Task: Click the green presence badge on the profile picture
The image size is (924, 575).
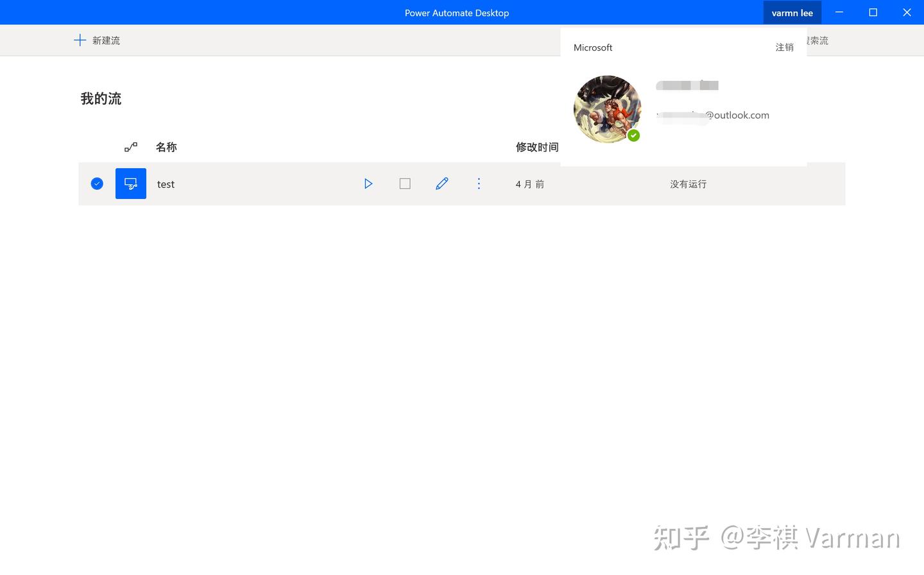Action: (x=634, y=135)
